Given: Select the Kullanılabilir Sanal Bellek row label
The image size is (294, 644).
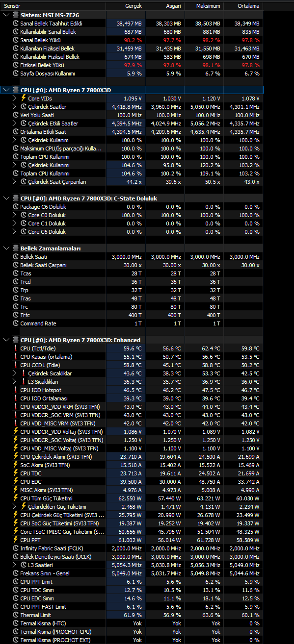Looking at the screenshot, I should tap(48, 32).
